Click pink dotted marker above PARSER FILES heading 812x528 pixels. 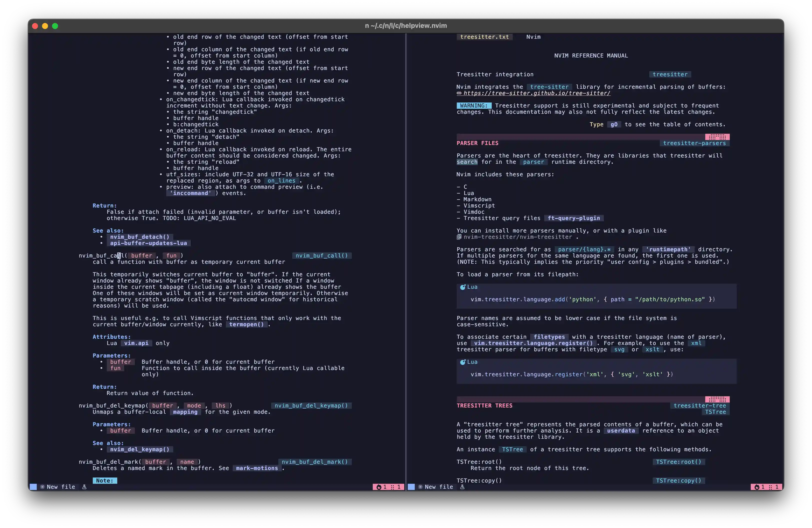[717, 137]
